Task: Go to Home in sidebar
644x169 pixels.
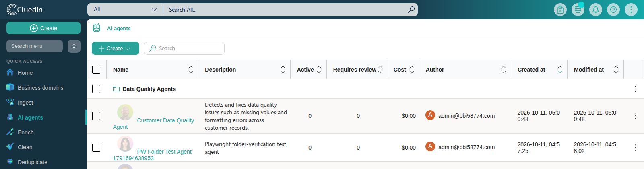Action: pyautogui.click(x=25, y=73)
